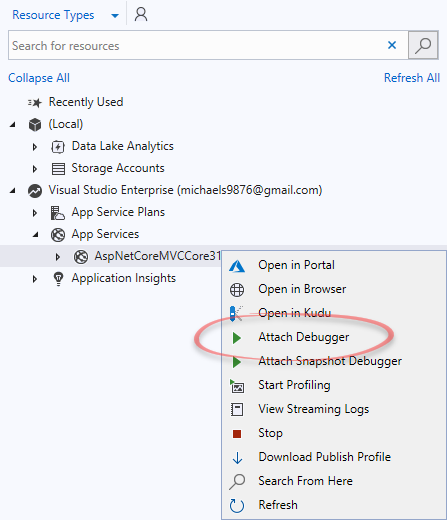Screen dimensions: 447x520
Task: Click the globe Open in Browser icon
Action: 237,290
